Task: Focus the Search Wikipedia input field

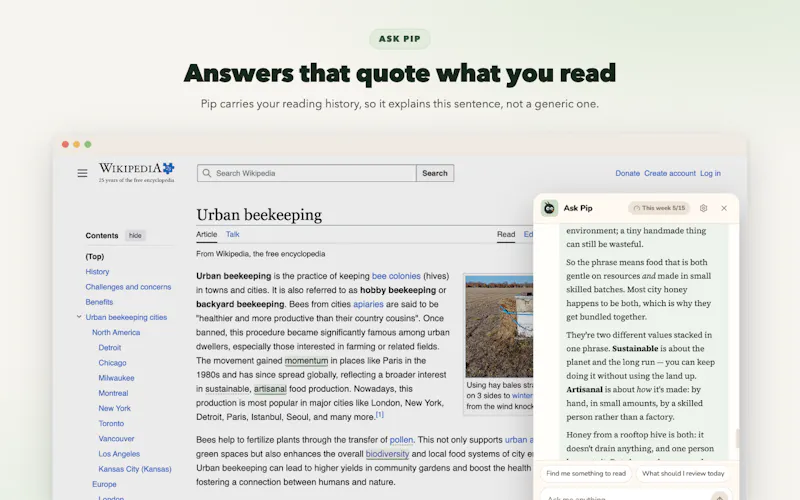Action: click(x=307, y=173)
